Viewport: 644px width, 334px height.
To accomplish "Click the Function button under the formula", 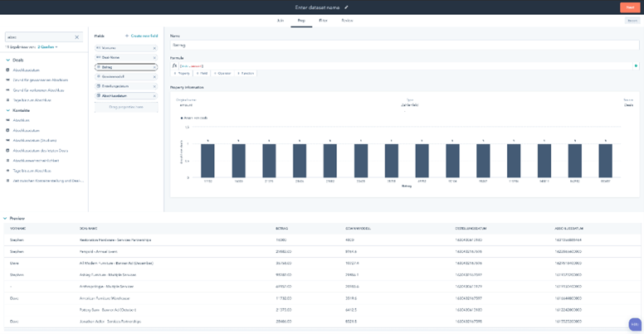I will pos(246,74).
